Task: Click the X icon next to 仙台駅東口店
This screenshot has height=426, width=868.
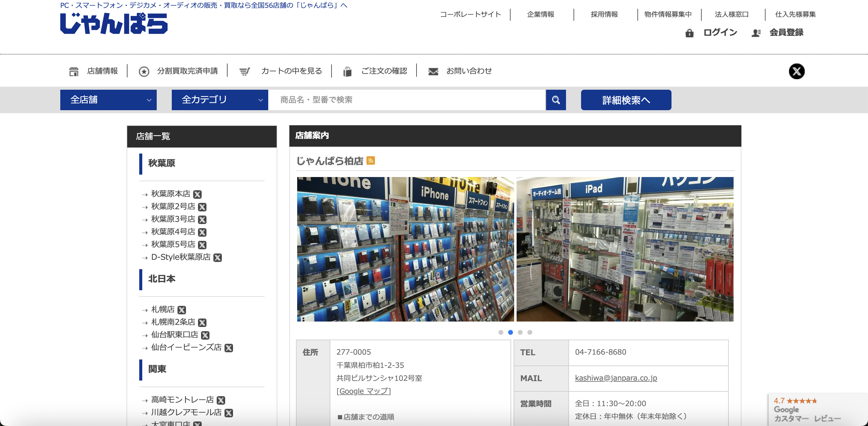Action: tap(205, 335)
